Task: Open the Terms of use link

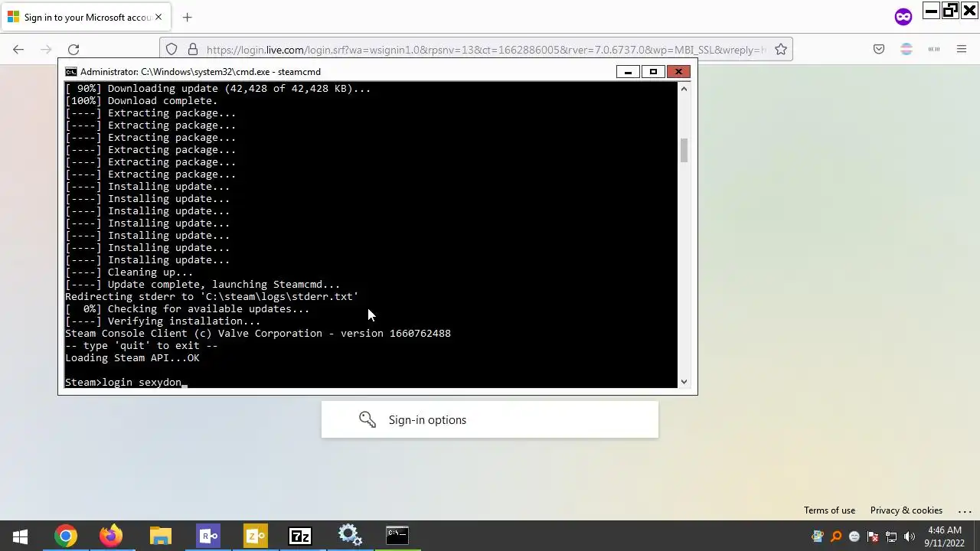Action: coord(829,510)
